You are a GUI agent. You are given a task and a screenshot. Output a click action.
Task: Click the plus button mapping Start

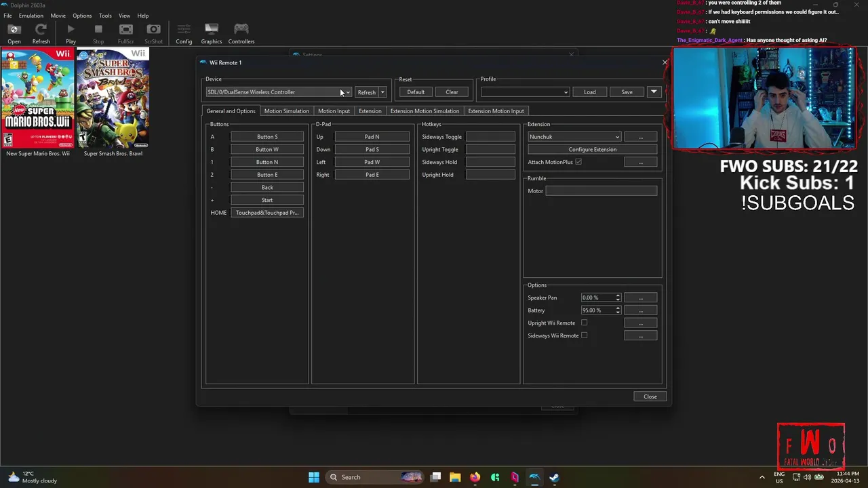pyautogui.click(x=267, y=200)
